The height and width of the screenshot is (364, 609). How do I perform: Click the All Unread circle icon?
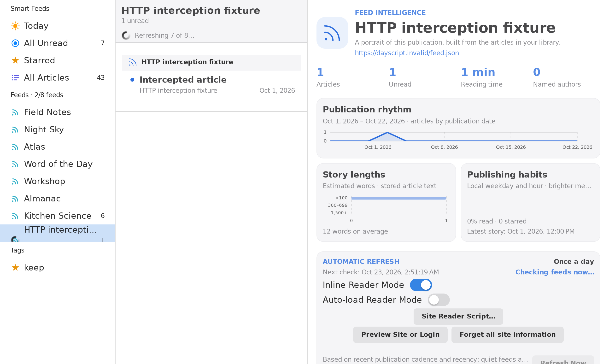pyautogui.click(x=15, y=43)
